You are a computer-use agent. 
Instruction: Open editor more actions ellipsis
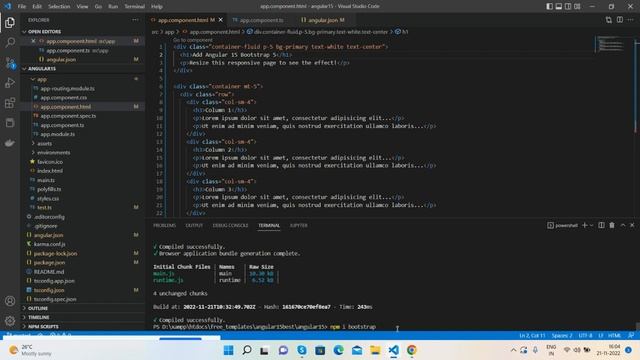(x=631, y=20)
